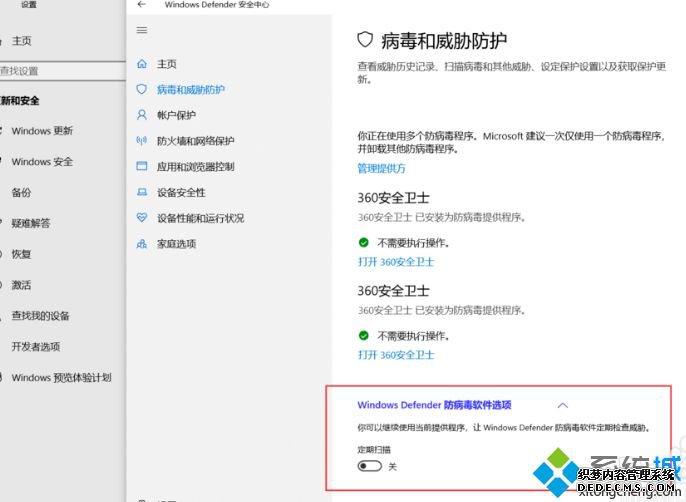
Task: Open the hamburger navigation menu
Action: (142, 30)
